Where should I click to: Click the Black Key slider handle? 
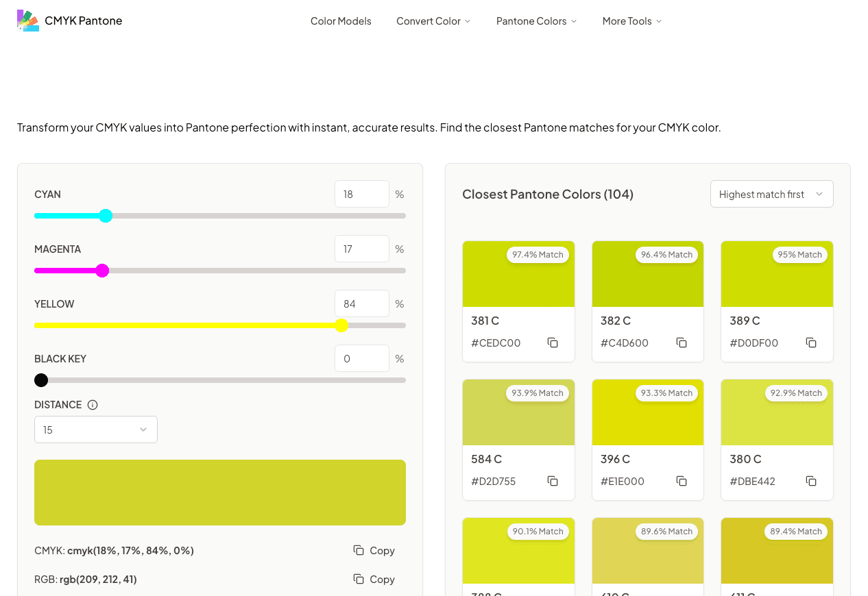[41, 380]
